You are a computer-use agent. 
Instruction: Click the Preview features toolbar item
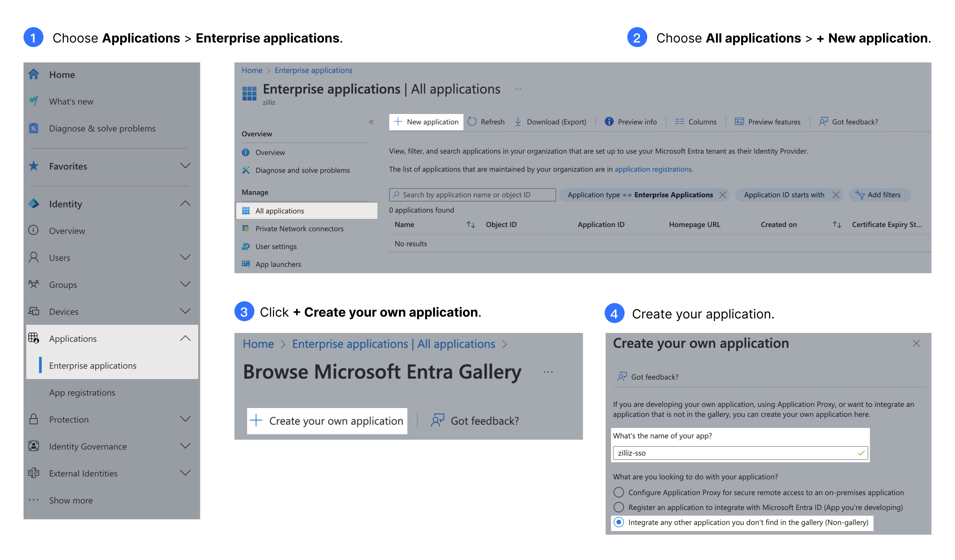click(x=768, y=122)
